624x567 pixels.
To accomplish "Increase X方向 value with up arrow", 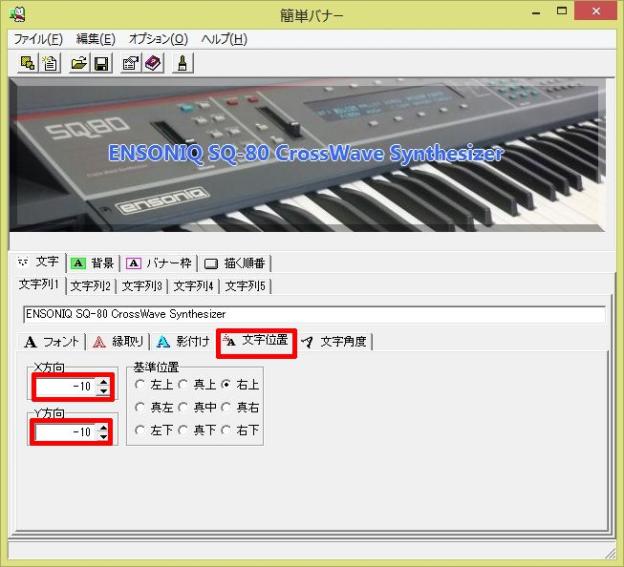I will (103, 382).
